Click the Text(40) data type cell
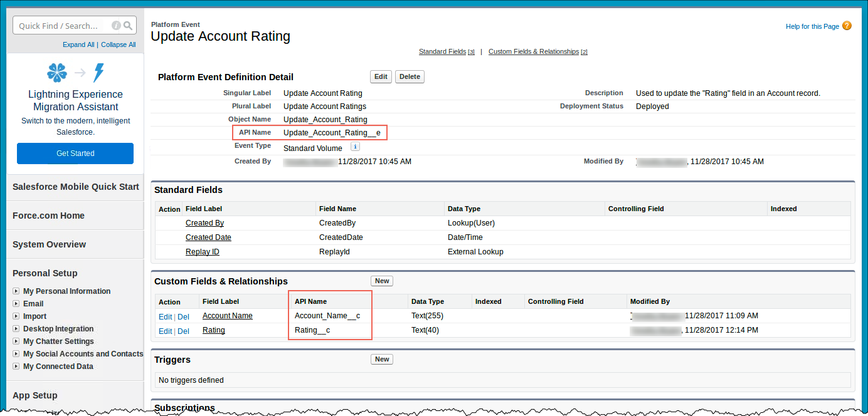The height and width of the screenshot is (416, 868). coord(425,330)
